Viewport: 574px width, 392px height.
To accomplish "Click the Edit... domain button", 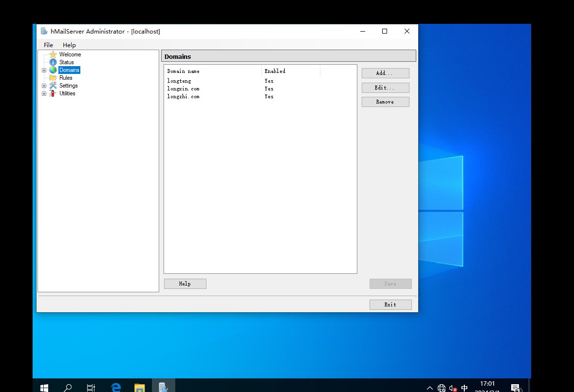I will pyautogui.click(x=385, y=88).
